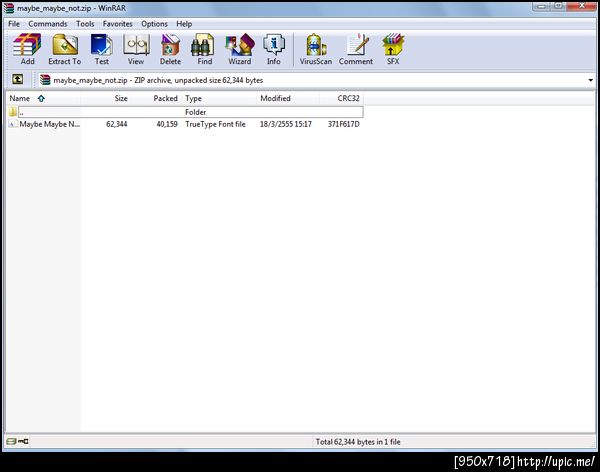Sort by the Modified column header
The width and height of the screenshot is (600, 472).
[x=288, y=98]
